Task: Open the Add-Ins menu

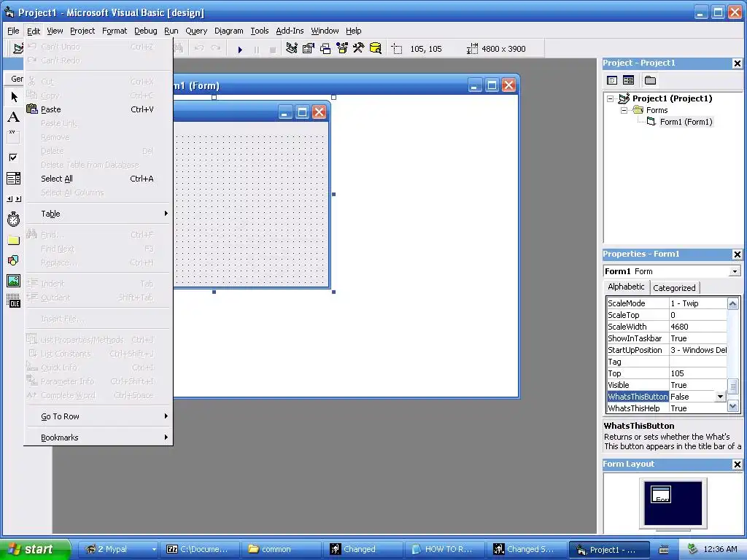Action: click(290, 31)
